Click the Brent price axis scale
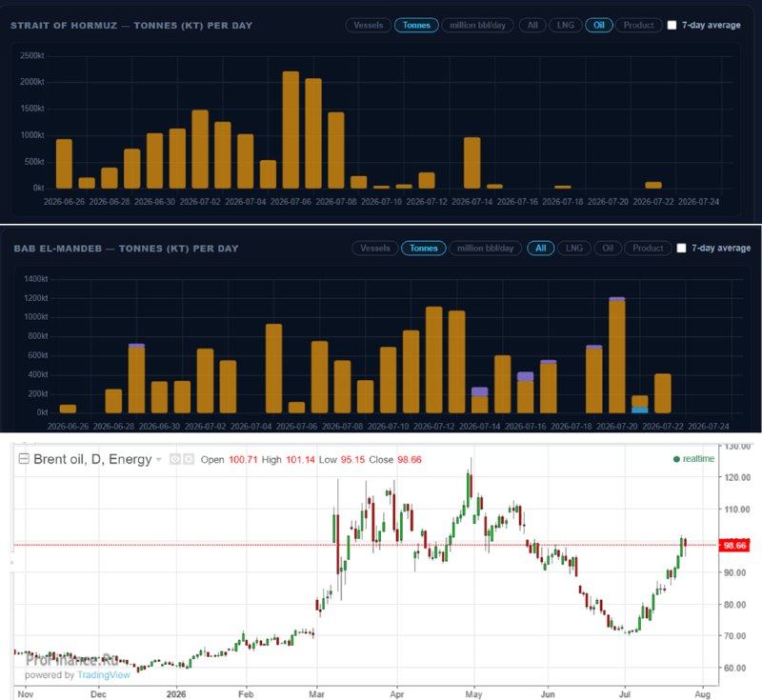This screenshot has height=700, width=762. [x=737, y=564]
